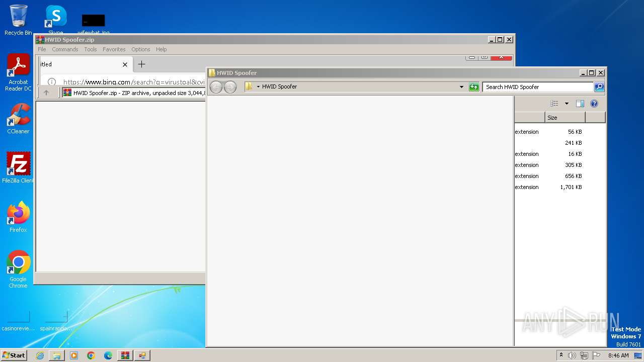The height and width of the screenshot is (362, 644).
Task: Click the Forward arrow in HWID Spoofer explorer
Action: (230, 87)
